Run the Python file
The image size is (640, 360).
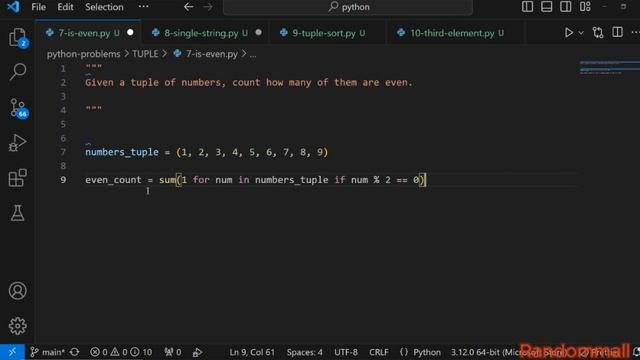(x=568, y=33)
